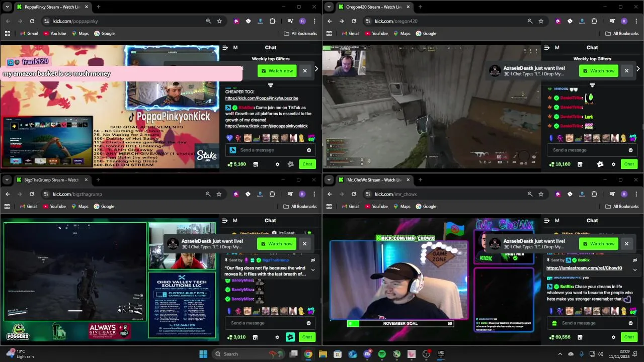Open apps grid in Oregon420 bookmarks bar
The height and width of the screenshot is (362, 644).
[x=329, y=34]
